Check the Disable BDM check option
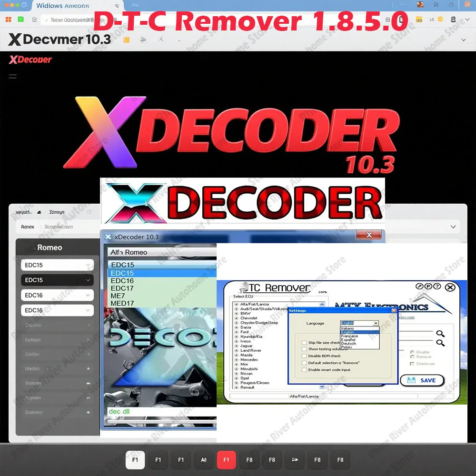Viewport: 476px width, 476px height. pos(305,356)
